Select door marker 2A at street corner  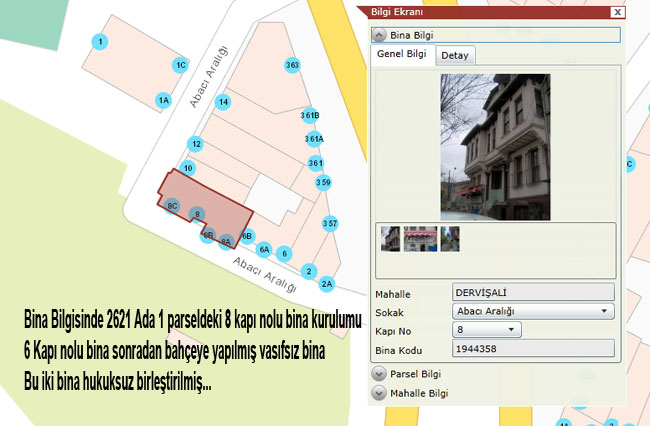tap(327, 284)
